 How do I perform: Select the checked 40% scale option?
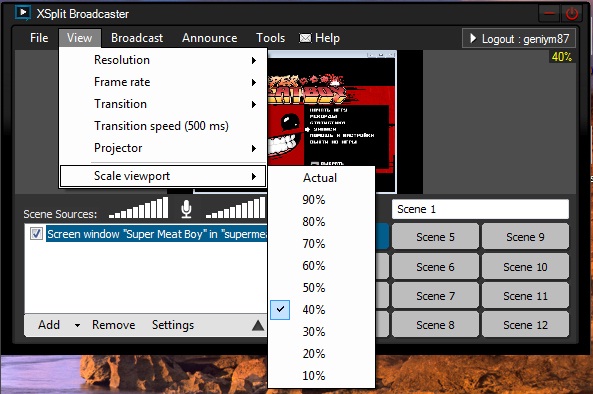321,310
